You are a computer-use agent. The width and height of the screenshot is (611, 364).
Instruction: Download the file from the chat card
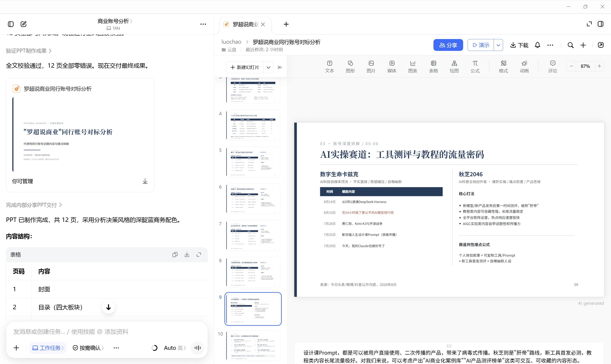(145, 181)
